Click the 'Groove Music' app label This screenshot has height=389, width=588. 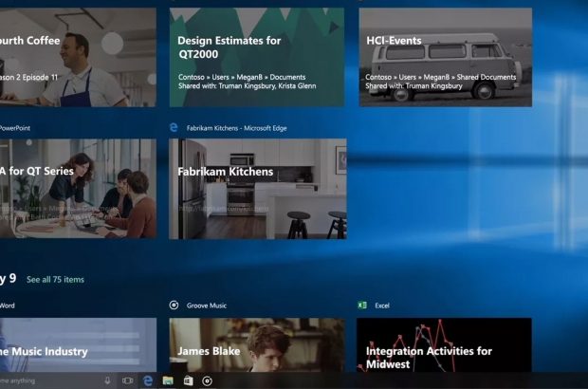[x=207, y=306]
